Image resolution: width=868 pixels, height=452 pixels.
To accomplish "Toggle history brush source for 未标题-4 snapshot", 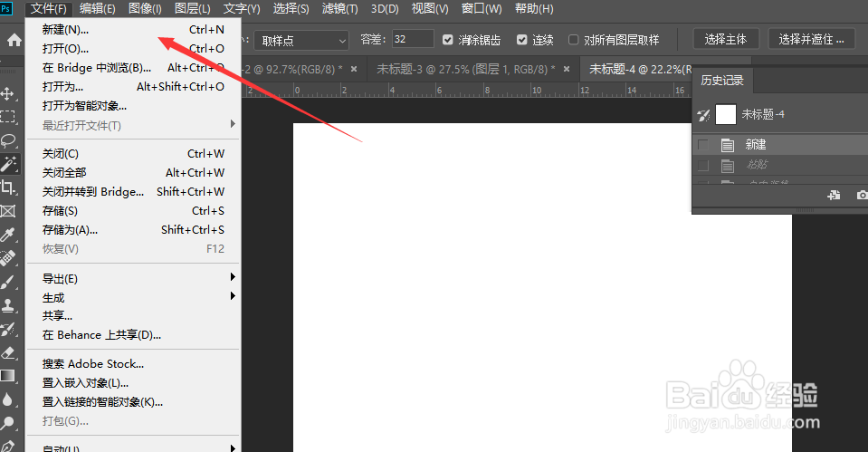I will pyautogui.click(x=703, y=115).
